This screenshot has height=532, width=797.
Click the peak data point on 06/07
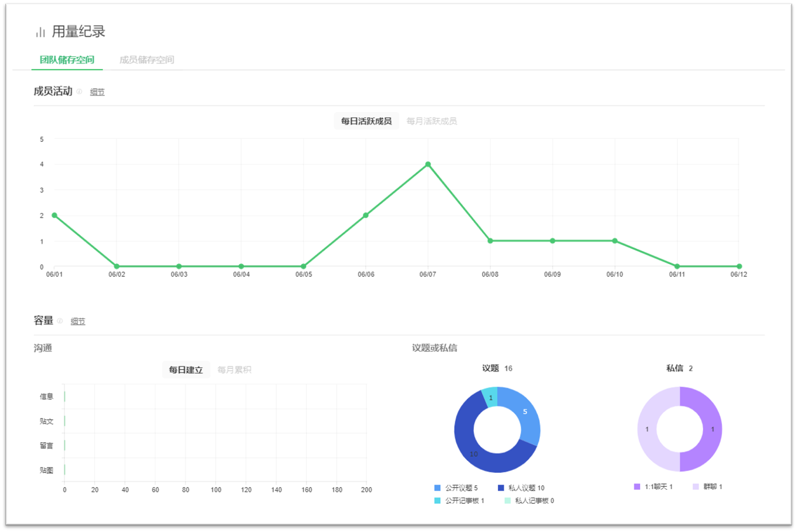click(428, 165)
